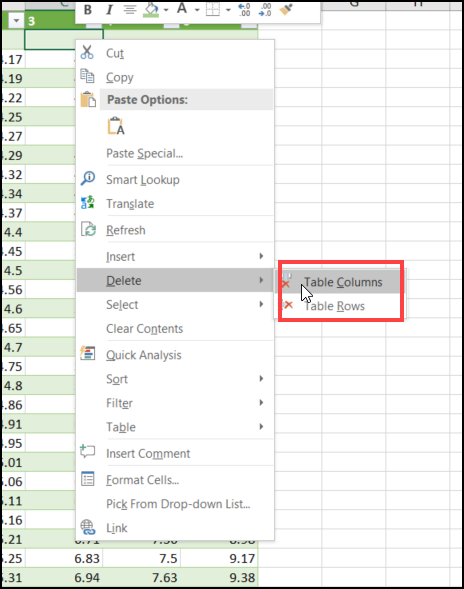Click the Link globe icon
The height and width of the screenshot is (589, 464).
pyautogui.click(x=88, y=527)
